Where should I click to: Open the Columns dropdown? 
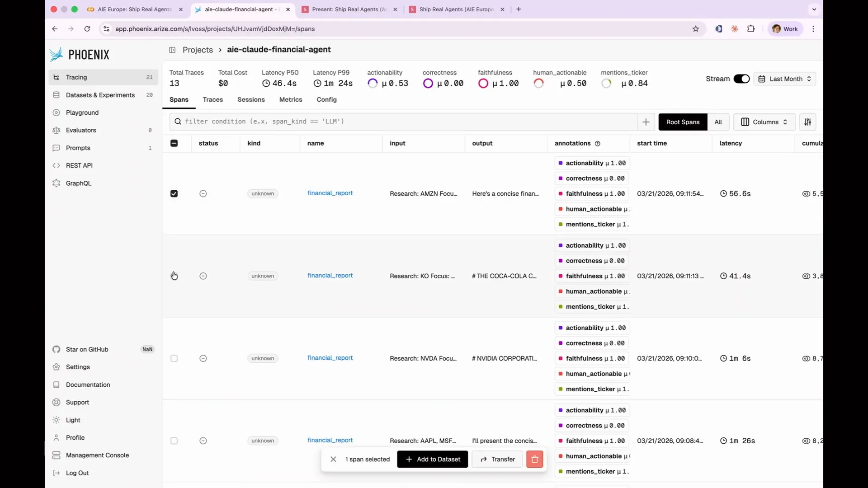coord(764,122)
